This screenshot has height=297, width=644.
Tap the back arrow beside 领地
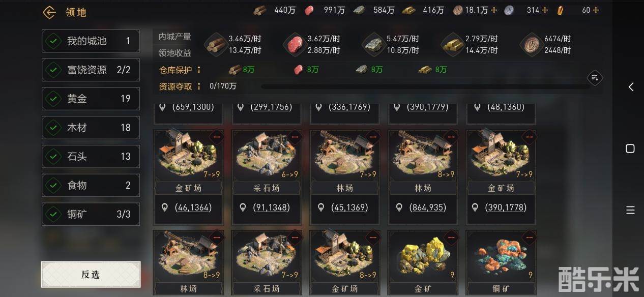click(49, 12)
